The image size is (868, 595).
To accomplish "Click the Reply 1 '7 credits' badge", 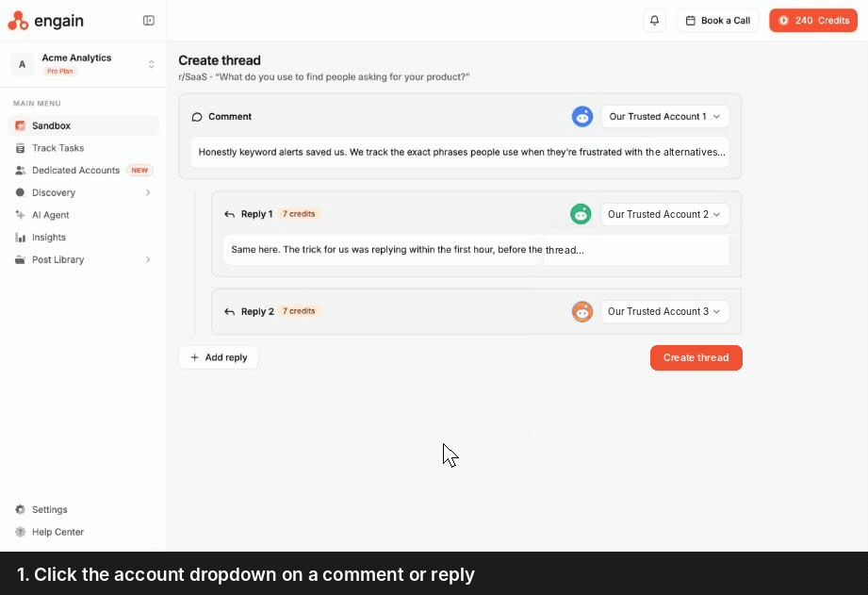I will (299, 214).
